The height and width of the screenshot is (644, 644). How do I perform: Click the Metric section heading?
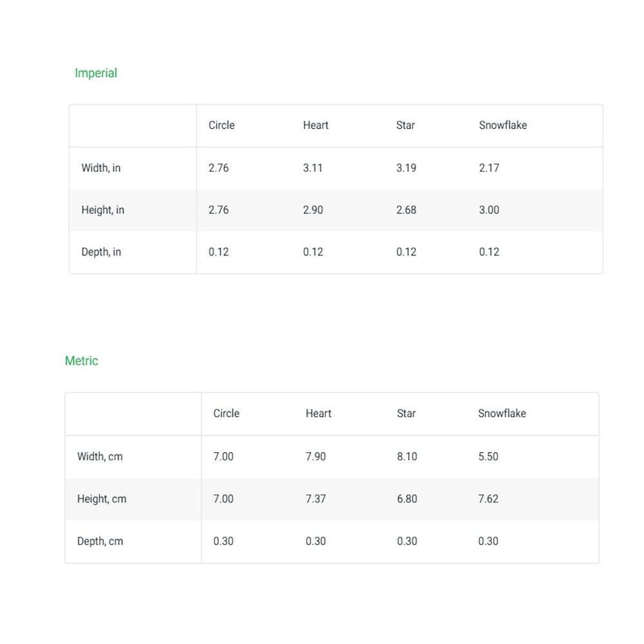(x=82, y=361)
